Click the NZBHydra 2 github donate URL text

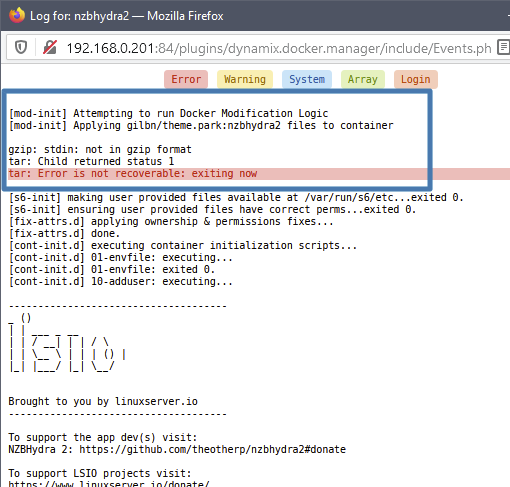click(x=213, y=449)
